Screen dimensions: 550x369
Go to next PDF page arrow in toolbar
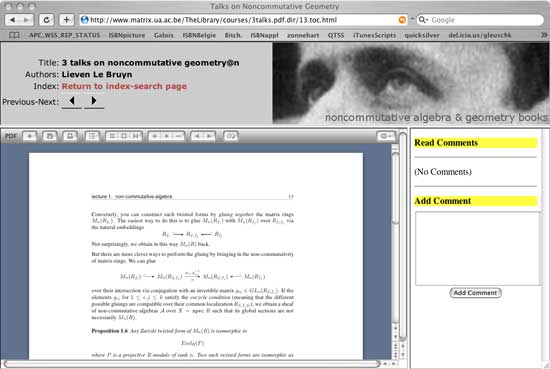[209, 136]
